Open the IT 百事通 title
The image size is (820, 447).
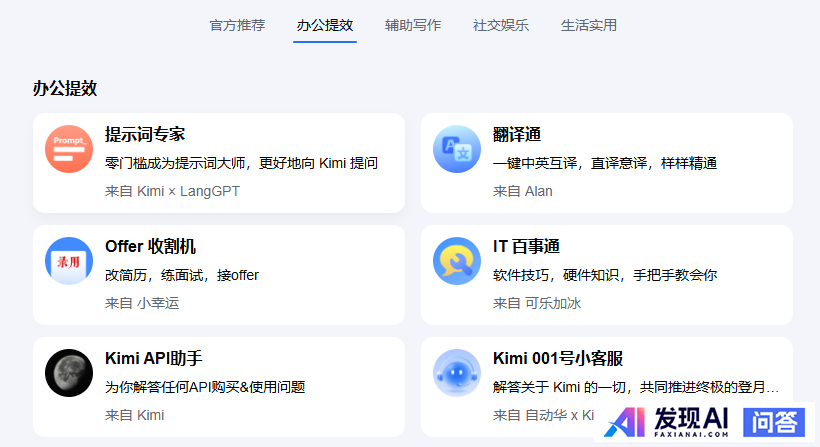tap(526, 246)
